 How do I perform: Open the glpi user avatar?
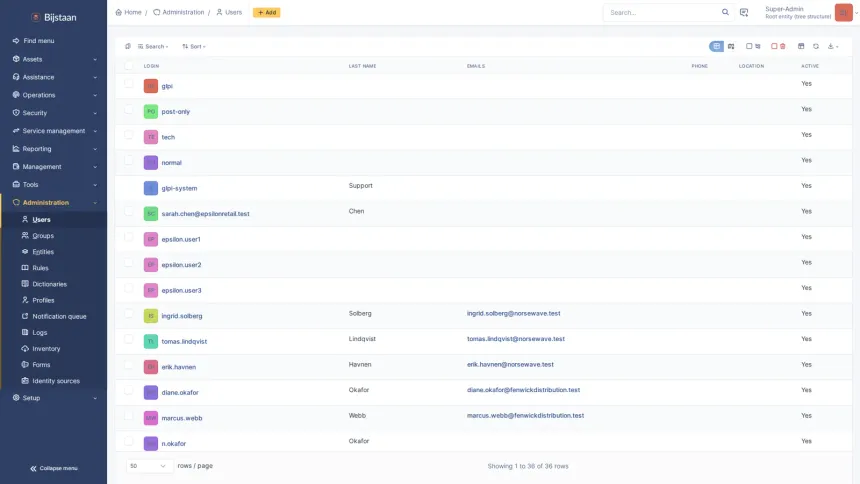click(x=151, y=86)
